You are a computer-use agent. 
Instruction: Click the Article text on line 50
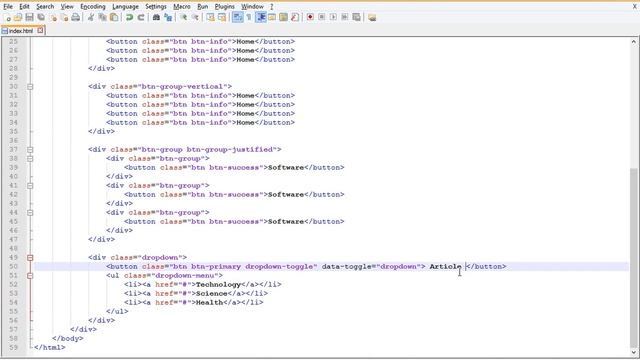coord(445,267)
